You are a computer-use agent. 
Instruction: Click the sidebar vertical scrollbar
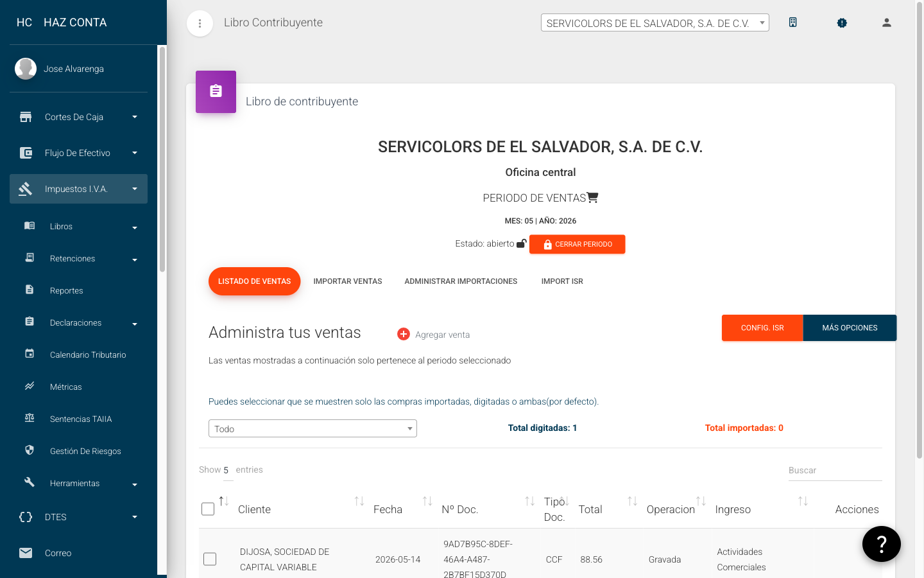coord(162,159)
